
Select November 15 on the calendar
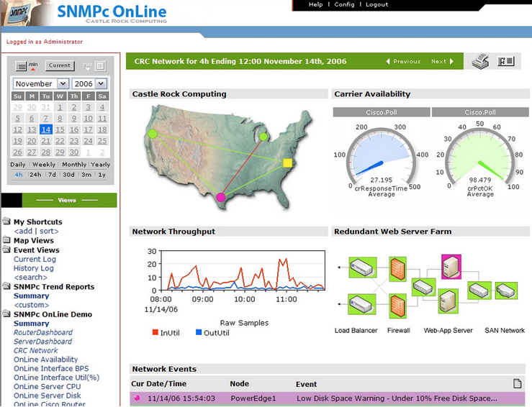(60, 129)
